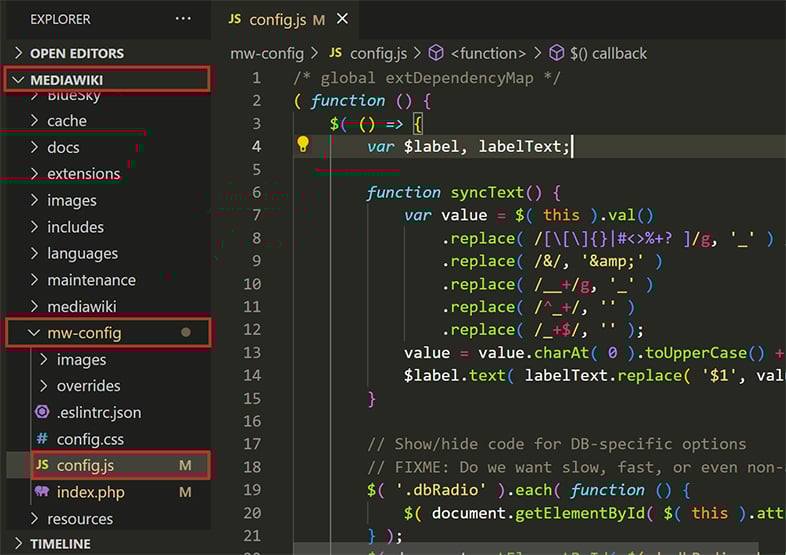The width and height of the screenshot is (786, 555).
Task: Click line number 13 in the gutter
Action: point(251,353)
